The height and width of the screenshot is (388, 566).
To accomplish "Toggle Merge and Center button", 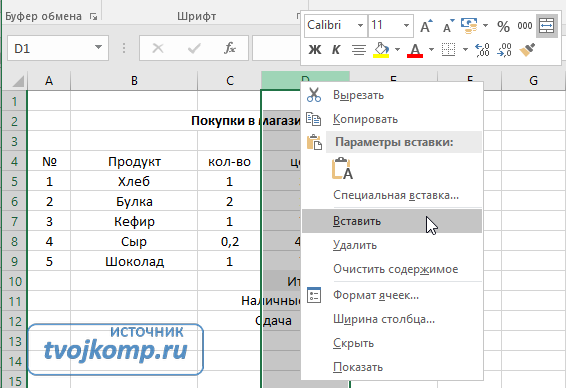I will pyautogui.click(x=547, y=26).
